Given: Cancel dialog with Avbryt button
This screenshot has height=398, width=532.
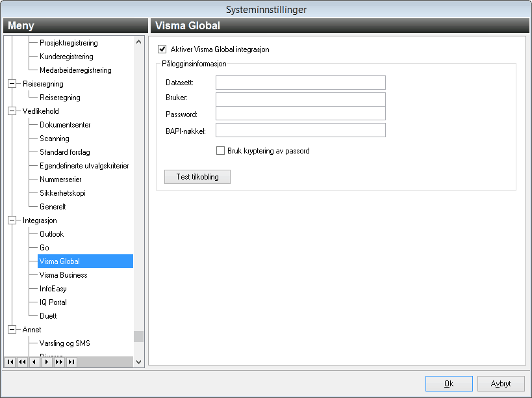Looking at the screenshot, I should coord(501,384).
